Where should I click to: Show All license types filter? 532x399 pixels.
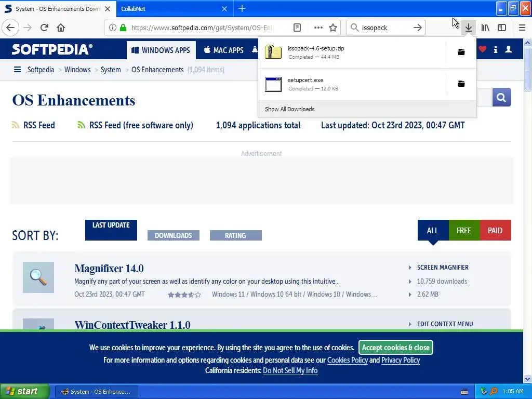(433, 230)
